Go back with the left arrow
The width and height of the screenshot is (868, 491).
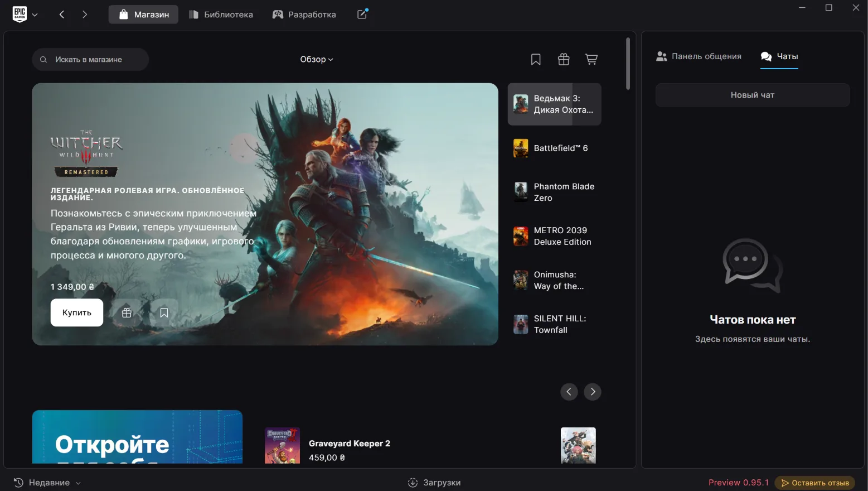coord(62,15)
